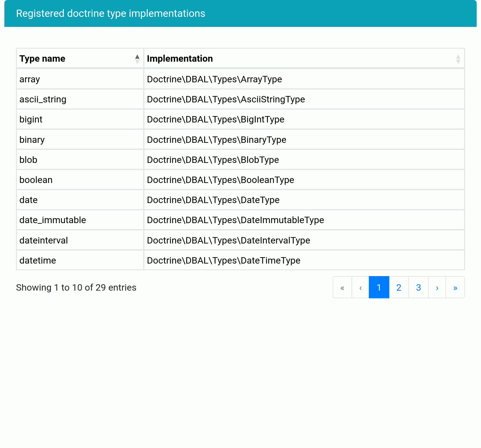Viewport: 481px width, 448px height.
Task: Click the 'binary' type name cell
Action: tap(80, 140)
